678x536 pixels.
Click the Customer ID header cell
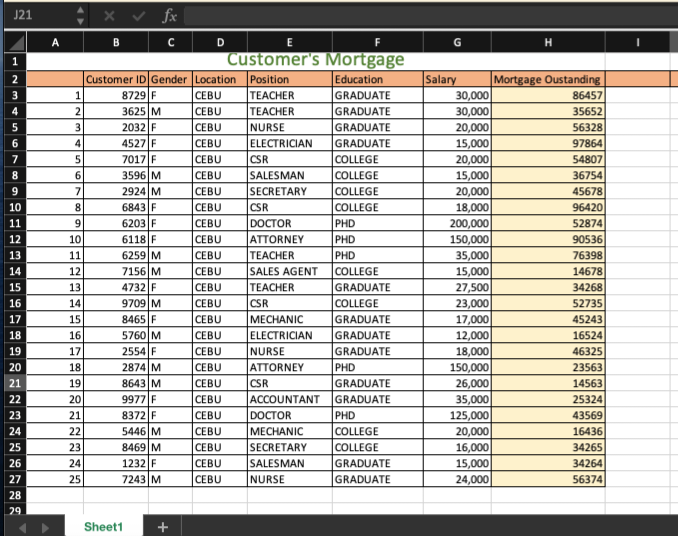[116, 79]
